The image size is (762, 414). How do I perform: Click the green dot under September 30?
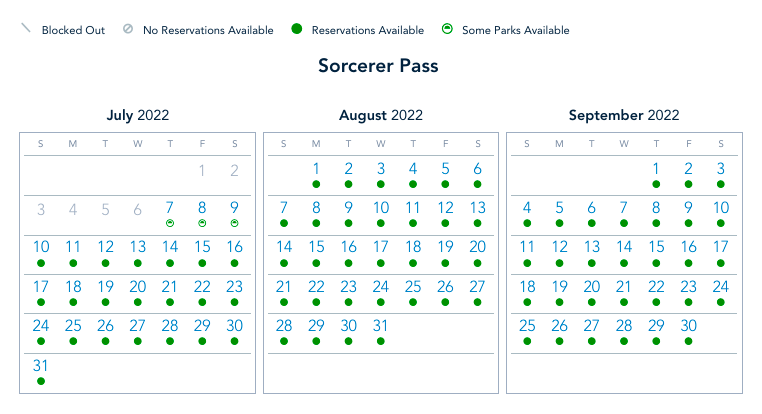click(688, 342)
